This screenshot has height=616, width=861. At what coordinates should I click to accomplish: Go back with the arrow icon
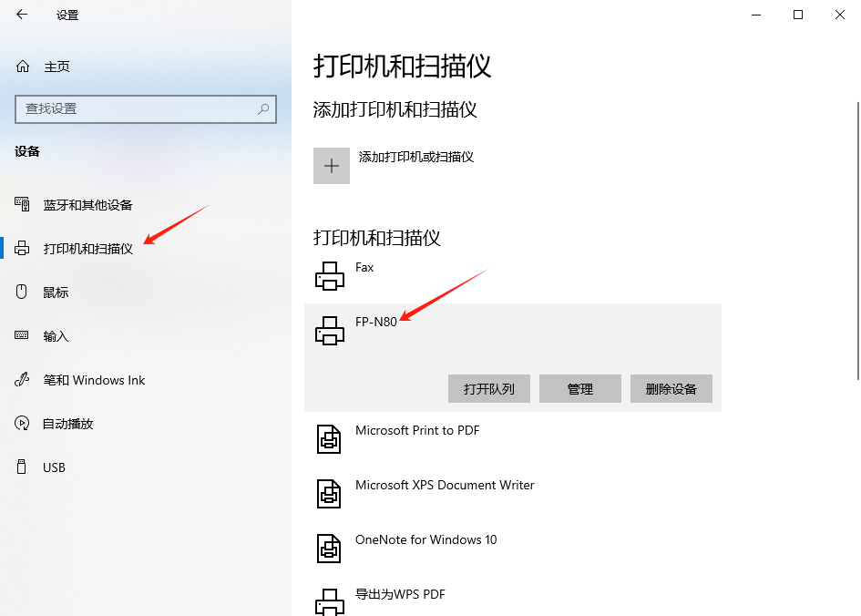click(x=22, y=15)
